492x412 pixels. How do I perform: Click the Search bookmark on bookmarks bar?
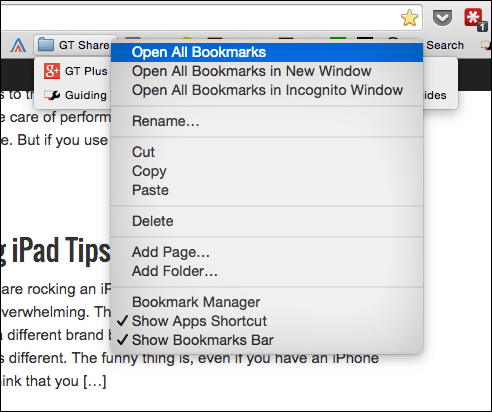(x=445, y=45)
